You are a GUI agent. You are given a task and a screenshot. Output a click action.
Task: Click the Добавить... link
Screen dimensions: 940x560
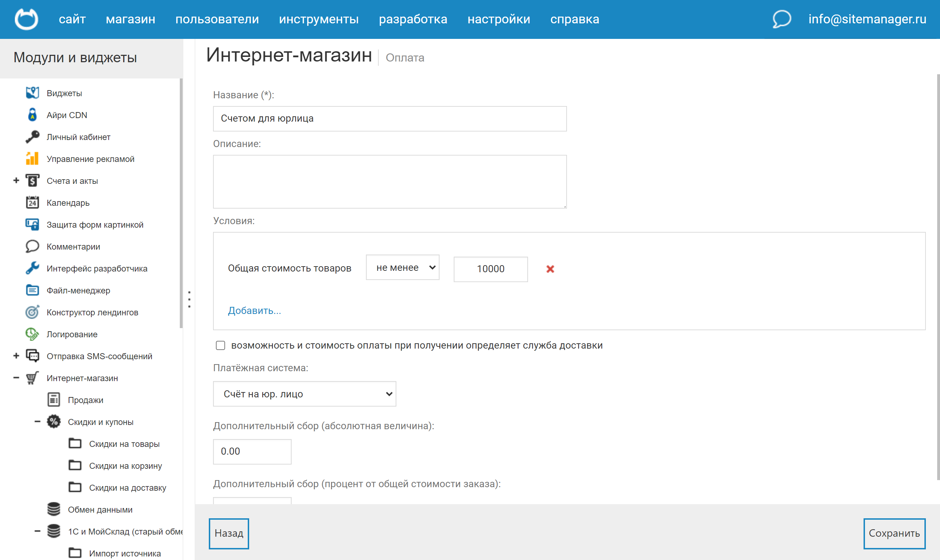click(254, 310)
